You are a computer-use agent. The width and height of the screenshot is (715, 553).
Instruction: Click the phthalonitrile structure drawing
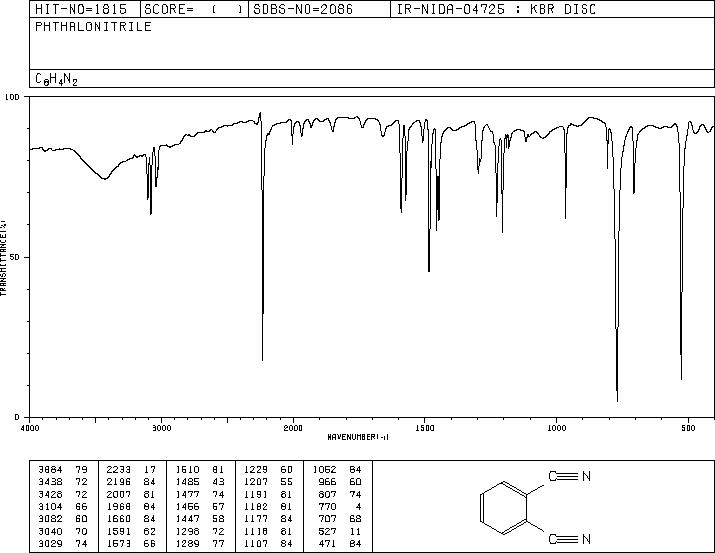point(535,507)
